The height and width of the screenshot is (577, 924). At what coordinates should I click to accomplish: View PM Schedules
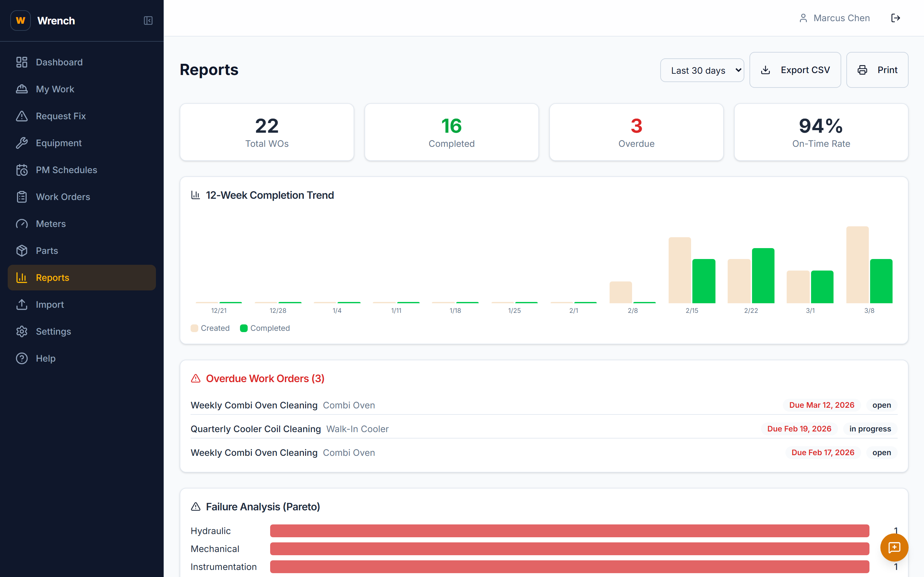[x=66, y=170]
